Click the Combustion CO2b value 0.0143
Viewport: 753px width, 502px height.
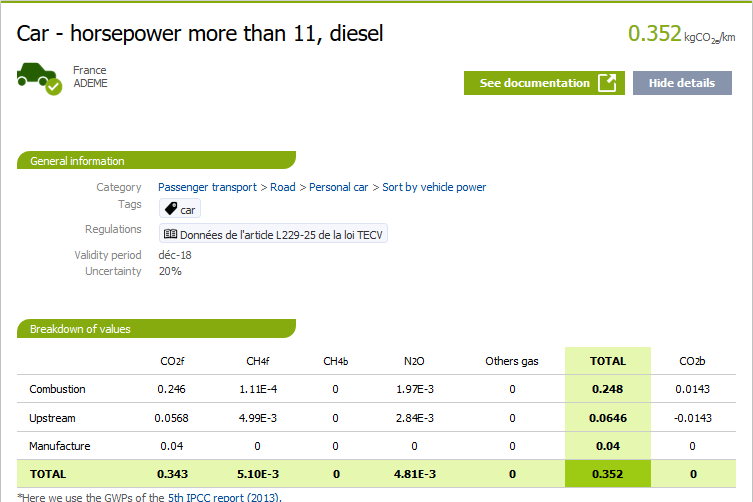[x=692, y=389]
